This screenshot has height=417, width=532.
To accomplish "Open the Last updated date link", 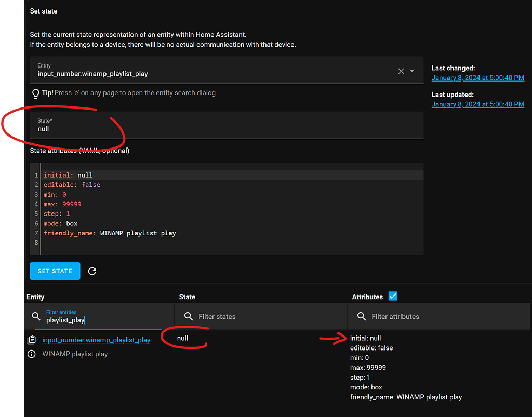I will (x=478, y=104).
